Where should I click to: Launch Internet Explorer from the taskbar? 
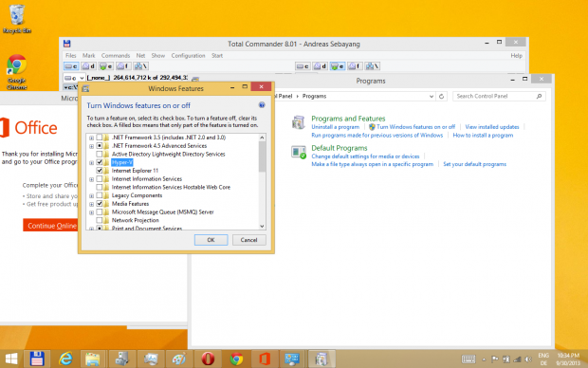[65, 359]
